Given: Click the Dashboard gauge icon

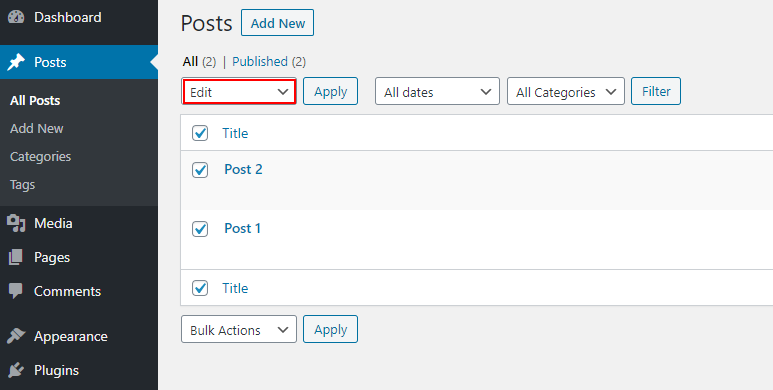Looking at the screenshot, I should (x=16, y=17).
